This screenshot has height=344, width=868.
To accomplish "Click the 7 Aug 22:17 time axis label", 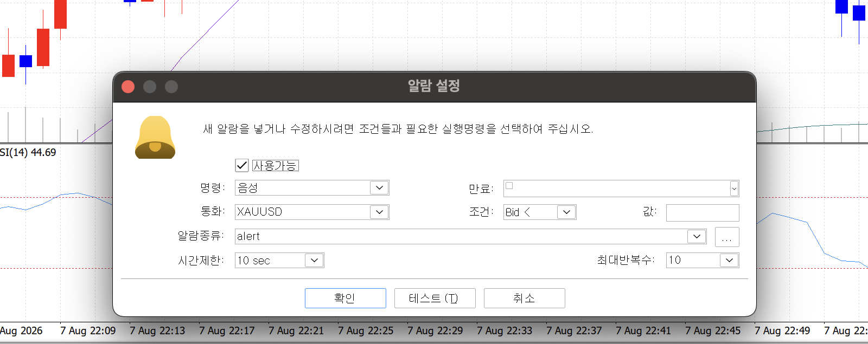I will [227, 330].
